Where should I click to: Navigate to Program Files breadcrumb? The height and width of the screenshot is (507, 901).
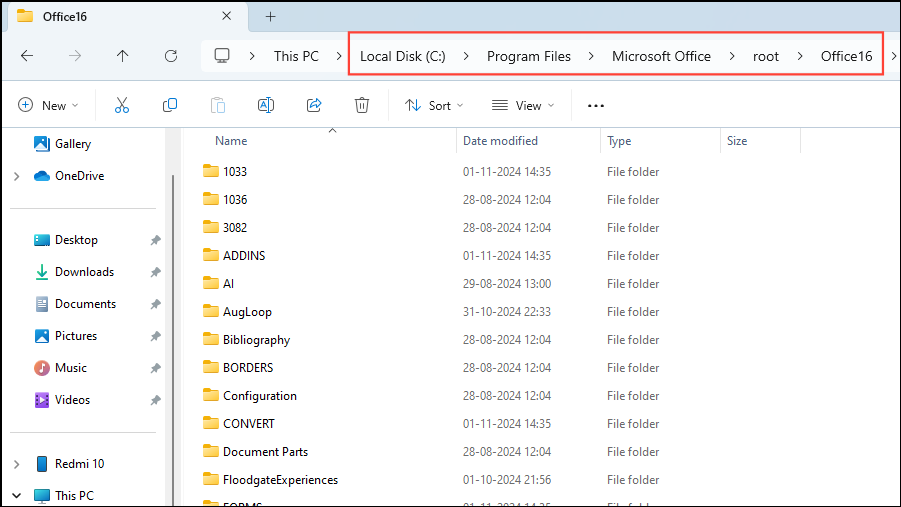coord(529,56)
